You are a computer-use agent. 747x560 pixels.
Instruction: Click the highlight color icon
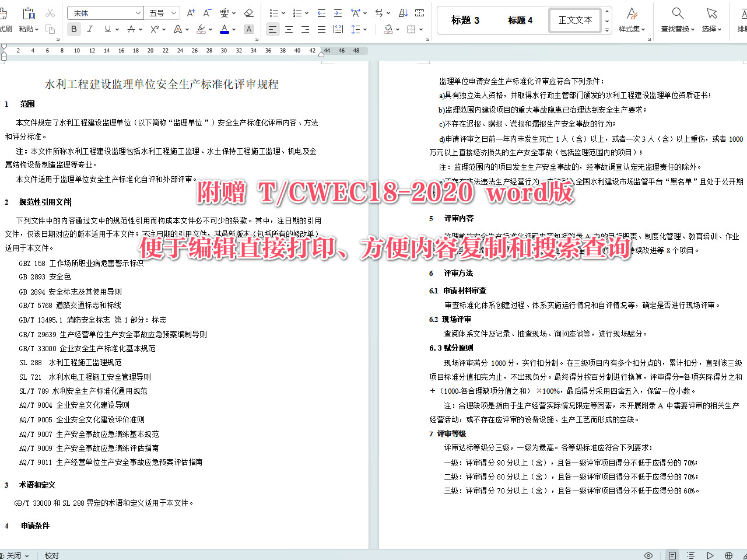pos(201,30)
